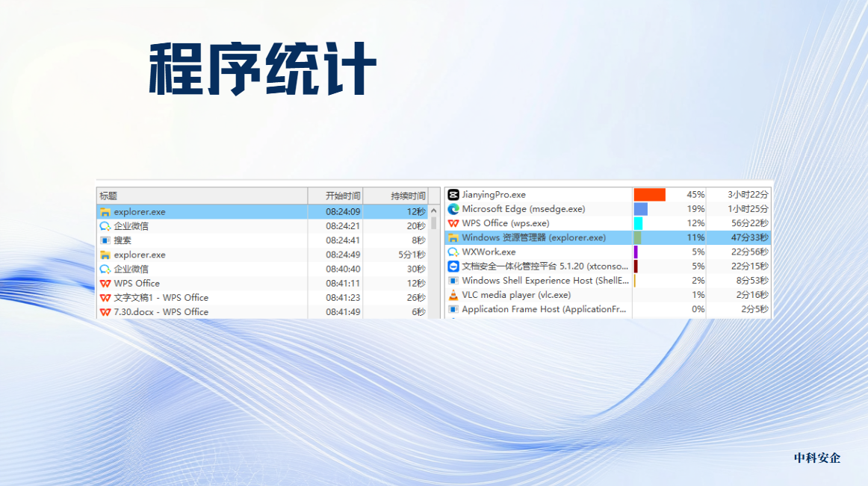Click the Windows Shell Experience Host icon
The height and width of the screenshot is (486, 868).
[453, 281]
